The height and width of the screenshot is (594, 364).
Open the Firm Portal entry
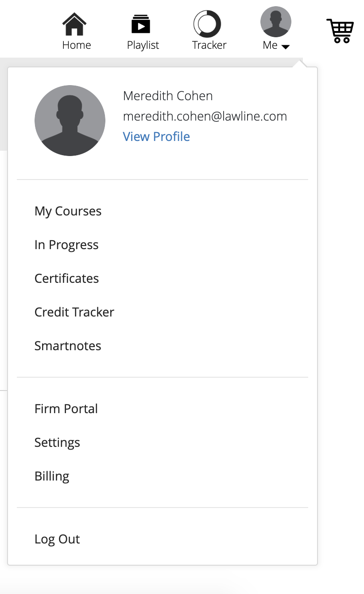(x=66, y=409)
